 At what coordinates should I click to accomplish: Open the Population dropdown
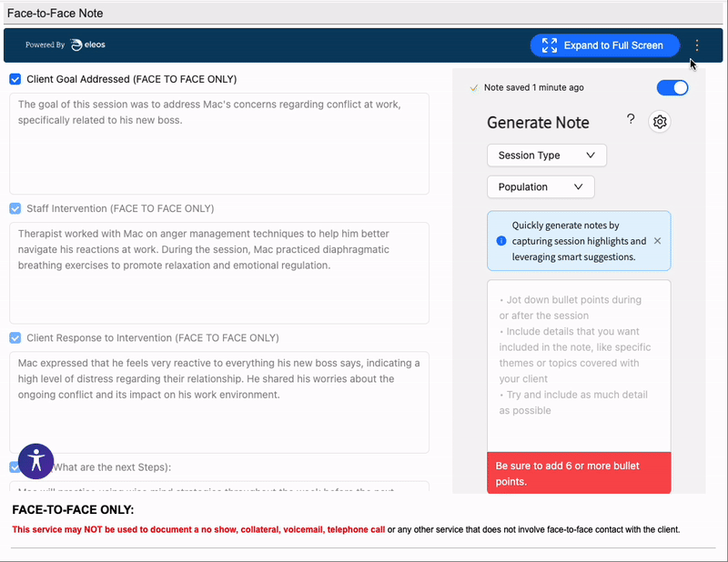541,187
